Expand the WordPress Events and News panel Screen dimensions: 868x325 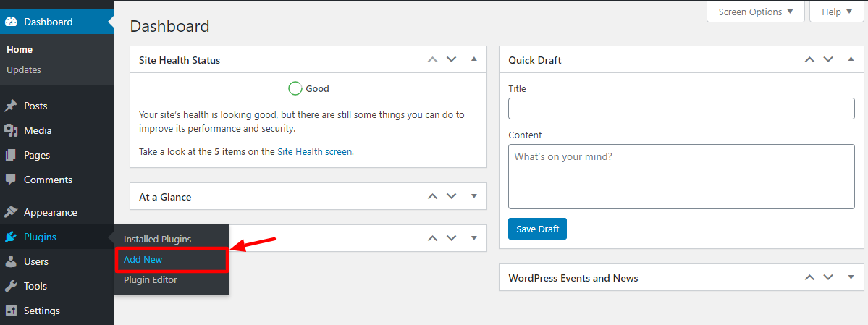[x=851, y=277]
